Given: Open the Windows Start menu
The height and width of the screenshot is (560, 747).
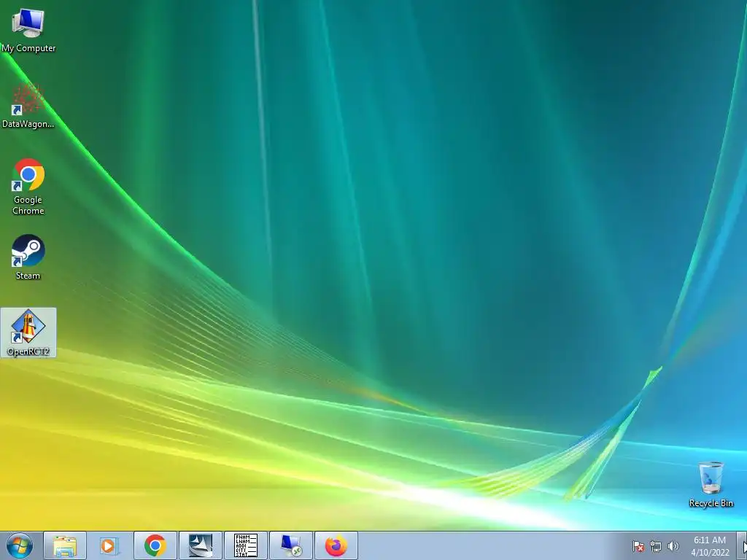Looking at the screenshot, I should (x=19, y=546).
